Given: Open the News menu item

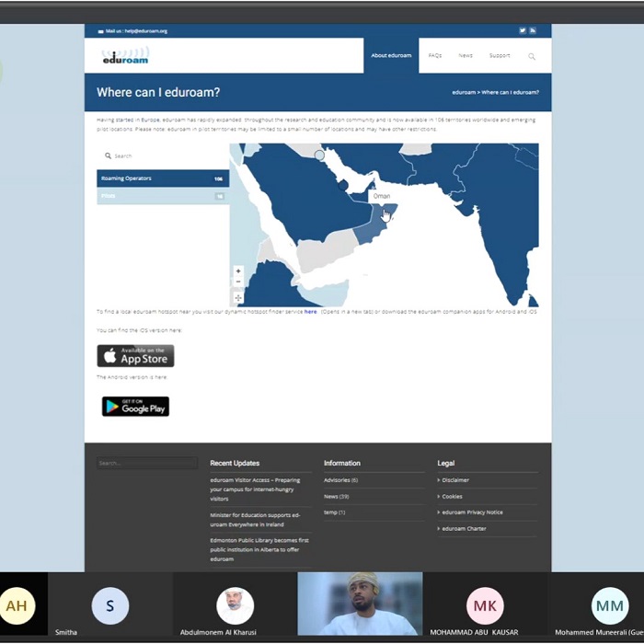Looking at the screenshot, I should click(x=466, y=55).
